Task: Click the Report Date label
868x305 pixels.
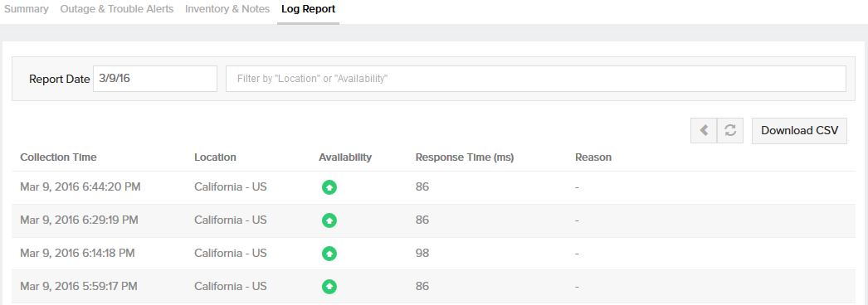Action: coord(59,79)
